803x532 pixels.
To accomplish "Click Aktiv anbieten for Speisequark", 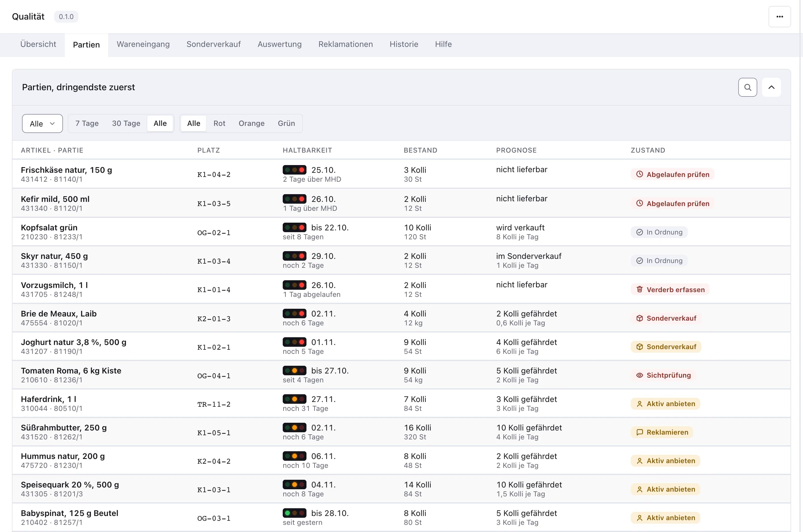I will (665, 489).
